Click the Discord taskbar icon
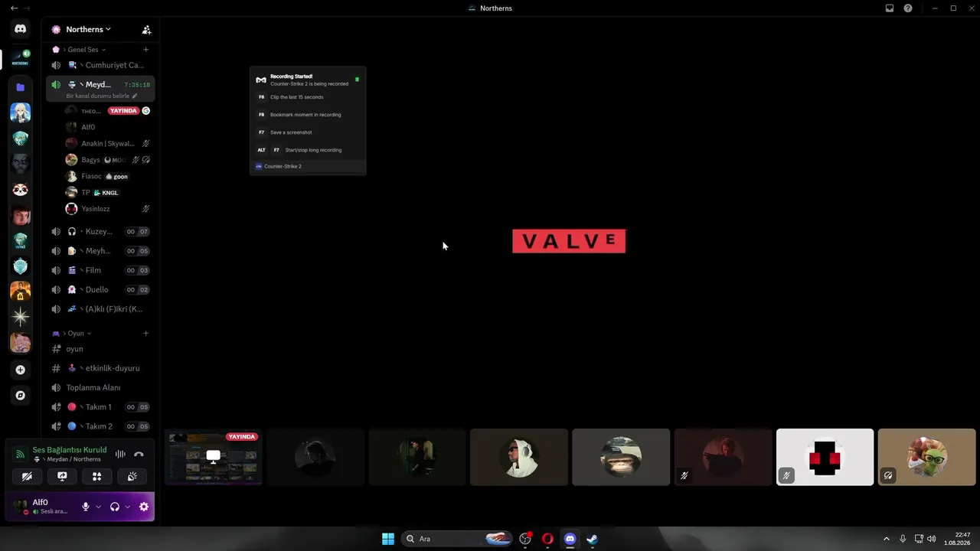980x551 pixels. click(x=570, y=539)
